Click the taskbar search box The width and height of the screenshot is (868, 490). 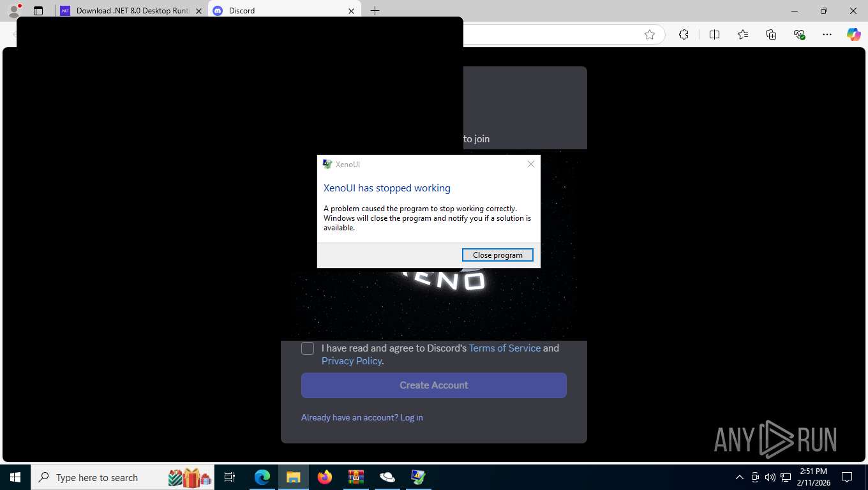click(123, 477)
